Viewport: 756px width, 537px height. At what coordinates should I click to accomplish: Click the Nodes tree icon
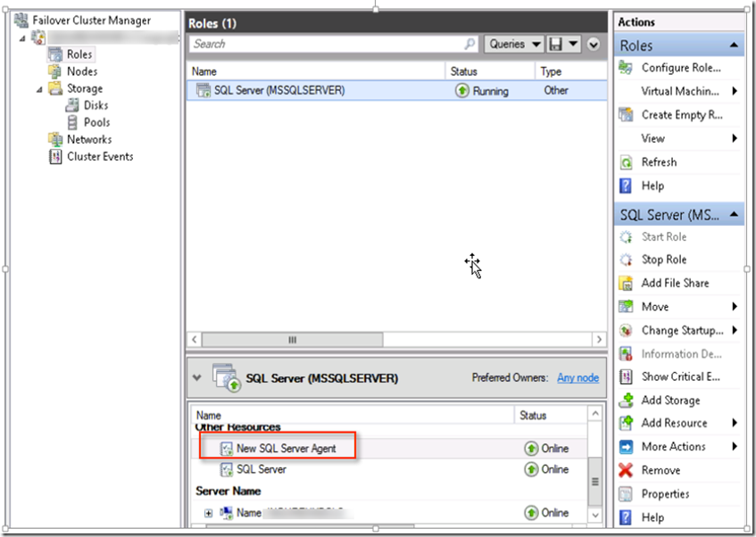click(x=55, y=71)
